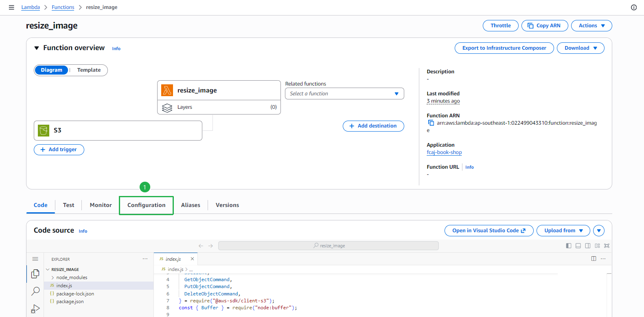Switch overview to Template view

(89, 70)
